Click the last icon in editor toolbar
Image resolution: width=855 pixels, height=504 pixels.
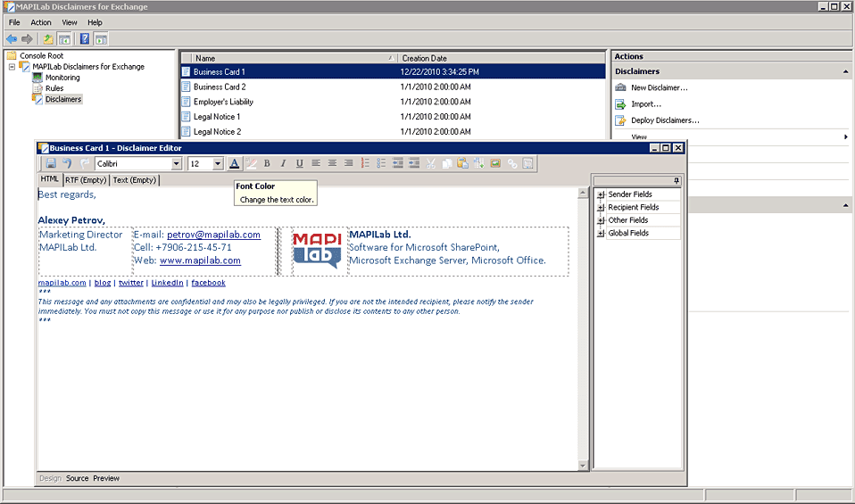(x=527, y=163)
